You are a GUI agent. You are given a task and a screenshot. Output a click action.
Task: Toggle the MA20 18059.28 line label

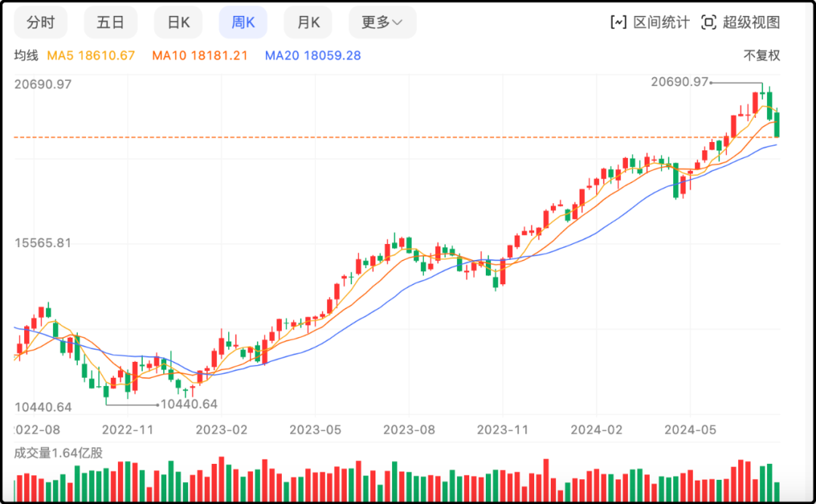coord(313,55)
